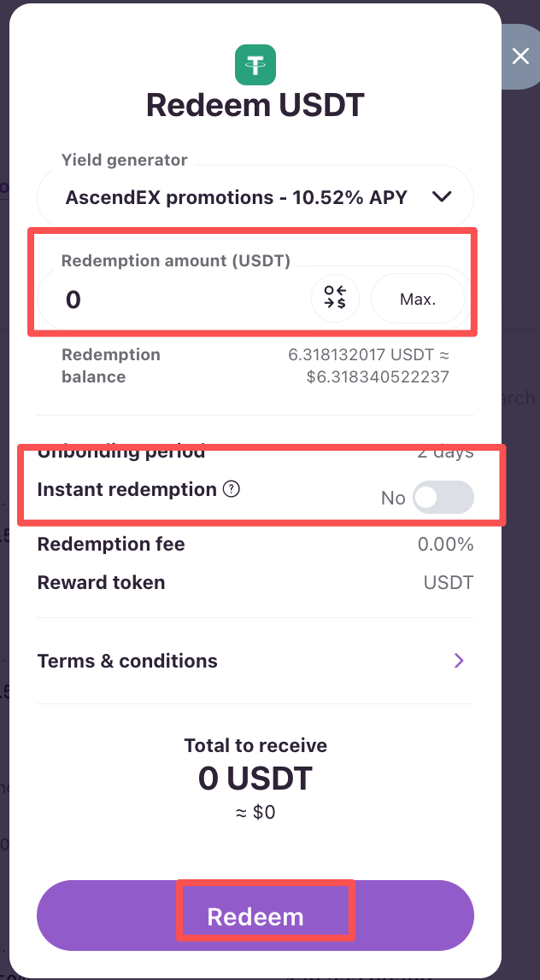Click the Redemption balance USDT value

(369, 354)
